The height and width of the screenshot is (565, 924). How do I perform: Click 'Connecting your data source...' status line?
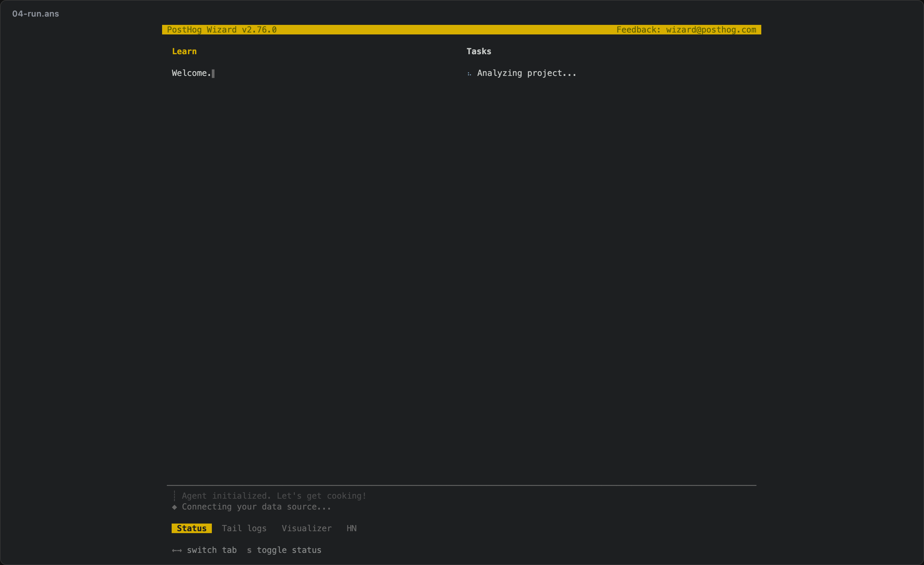pos(257,507)
